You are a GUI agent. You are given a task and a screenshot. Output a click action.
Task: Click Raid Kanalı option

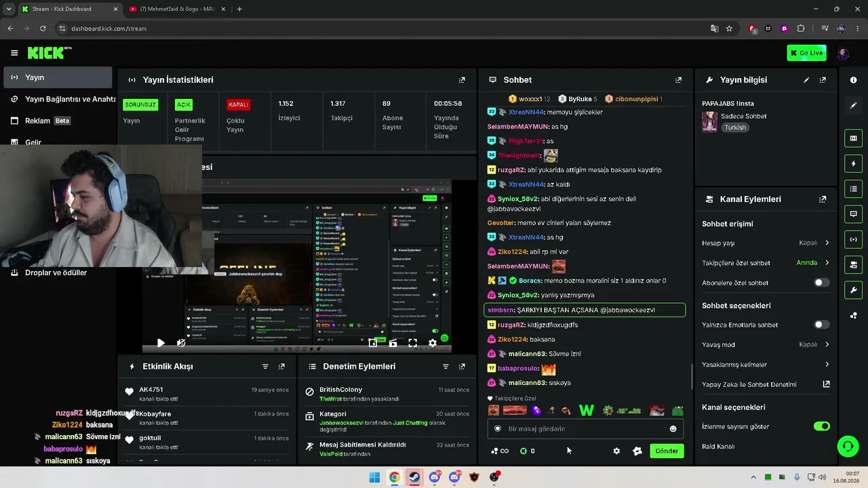coord(718,447)
